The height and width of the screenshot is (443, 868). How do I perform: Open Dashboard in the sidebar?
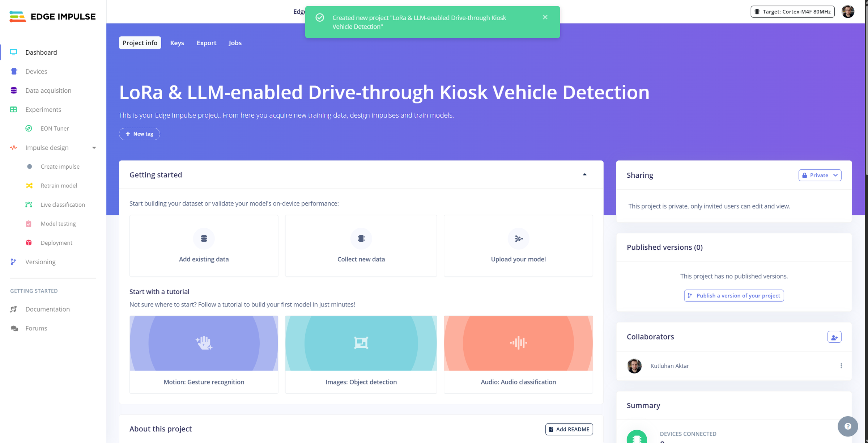tap(41, 52)
